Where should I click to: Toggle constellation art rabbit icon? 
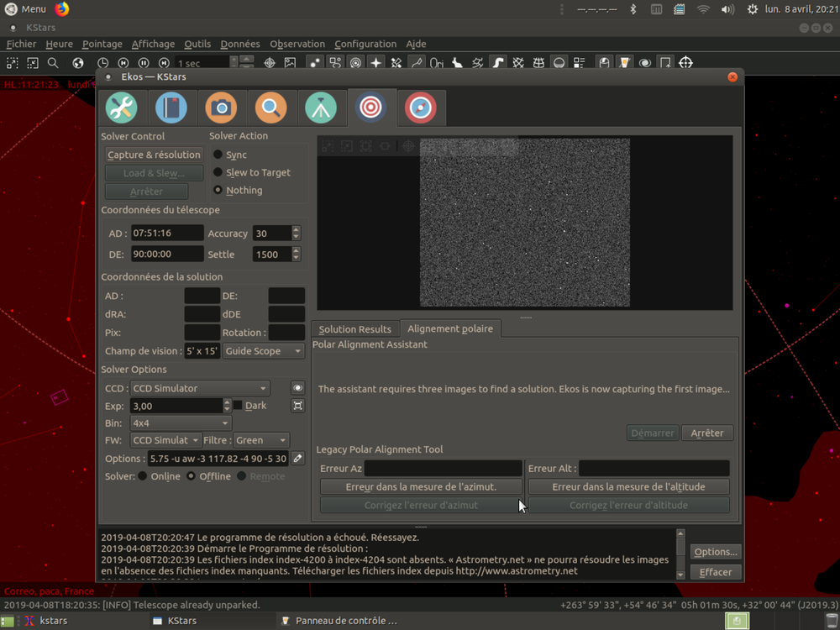(457, 63)
